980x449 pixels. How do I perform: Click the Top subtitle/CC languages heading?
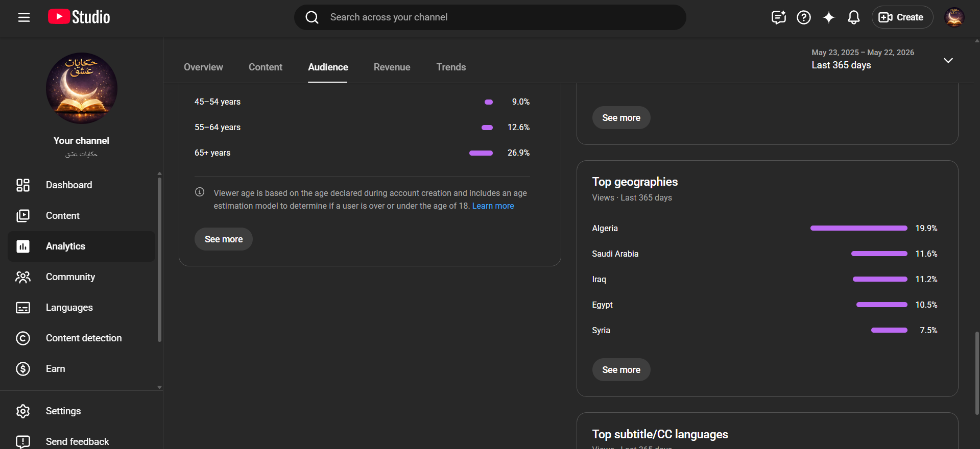point(660,434)
